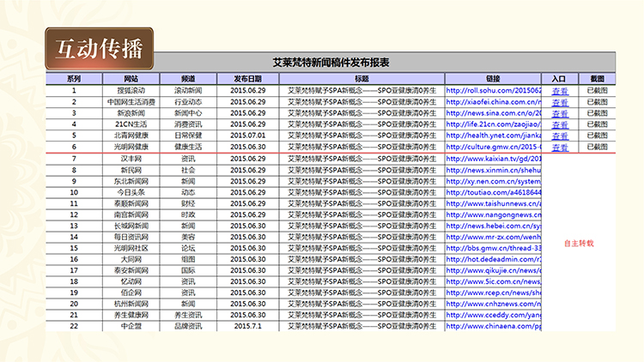The image size is (644, 362).
Task: Open the www.chinaena.com link
Action: (494, 326)
